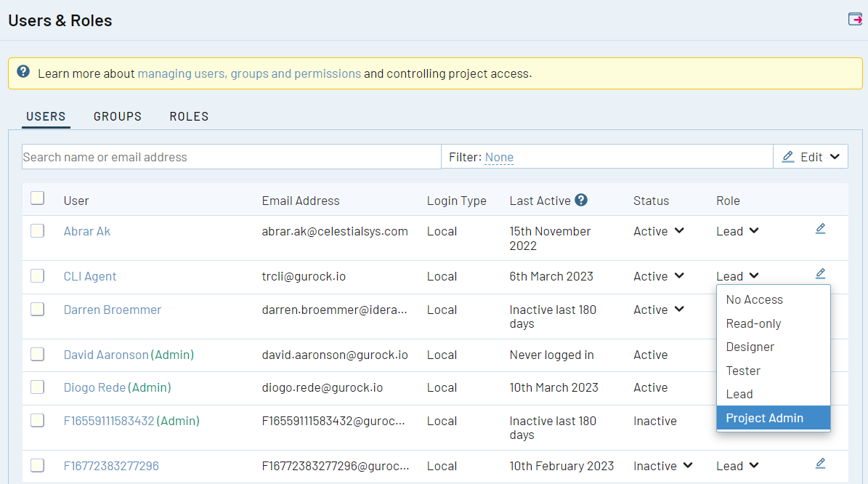Click '15th November 2022' cell

pos(551,238)
